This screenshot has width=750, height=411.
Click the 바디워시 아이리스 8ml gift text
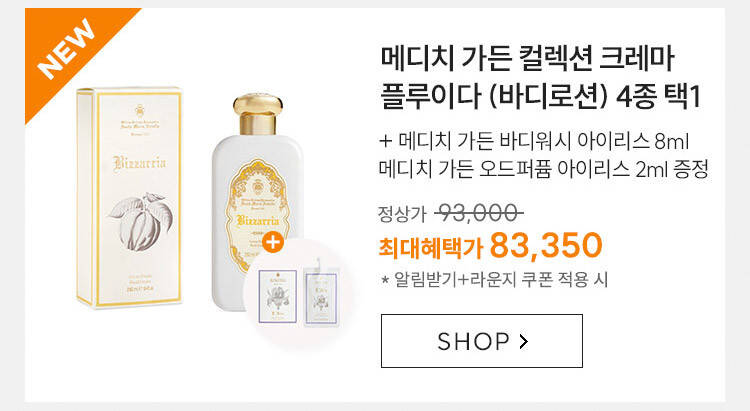[x=594, y=141]
